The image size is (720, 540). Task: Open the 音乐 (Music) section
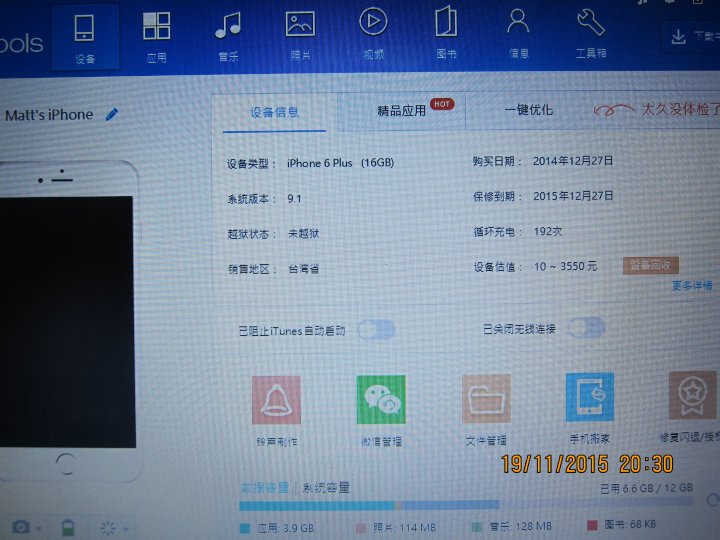(x=228, y=37)
